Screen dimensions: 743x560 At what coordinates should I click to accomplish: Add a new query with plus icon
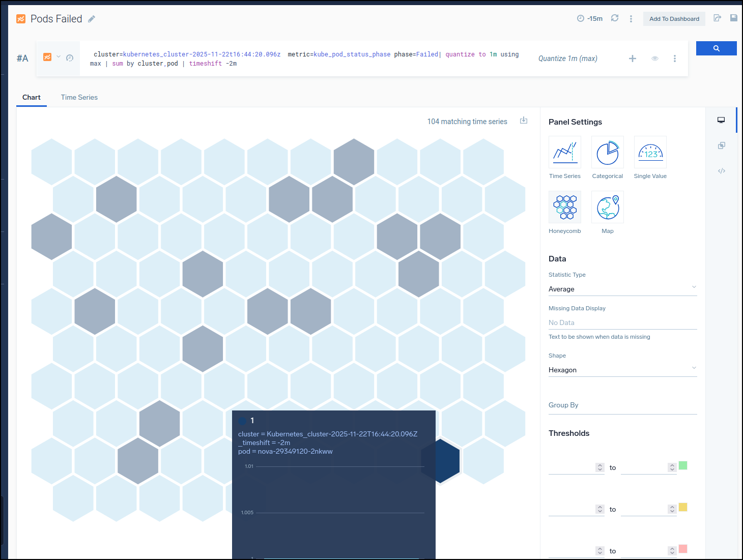click(x=632, y=58)
